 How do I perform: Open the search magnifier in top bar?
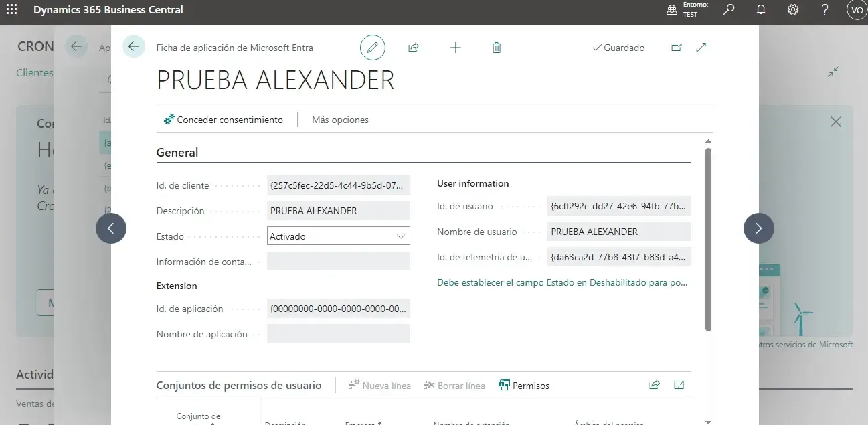729,9
